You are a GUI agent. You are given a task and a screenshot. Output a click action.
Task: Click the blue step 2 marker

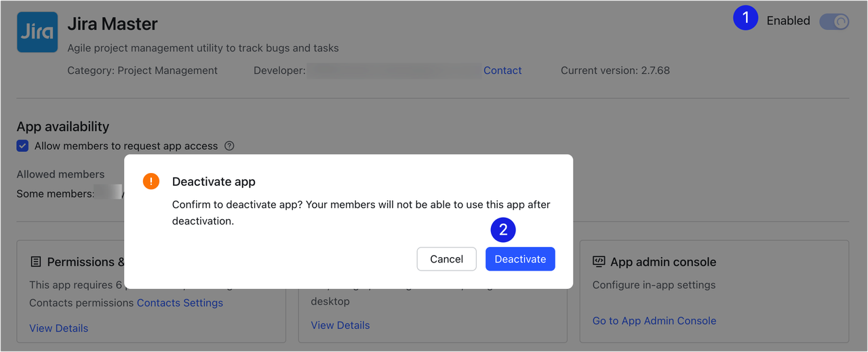503,230
